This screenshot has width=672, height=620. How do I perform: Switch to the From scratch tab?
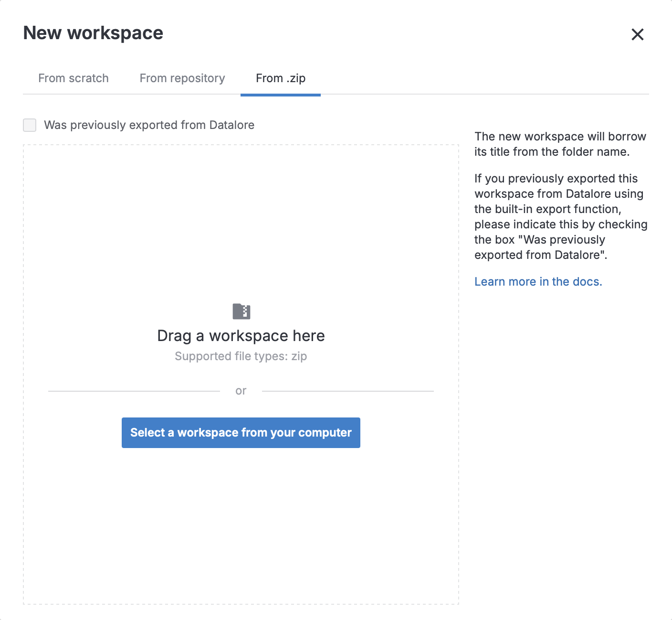[x=73, y=78]
